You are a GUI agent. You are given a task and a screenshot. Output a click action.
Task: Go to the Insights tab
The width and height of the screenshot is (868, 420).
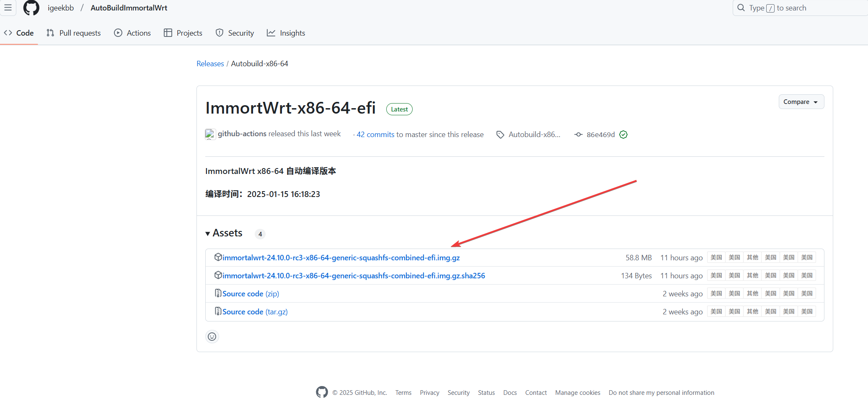[x=286, y=33]
